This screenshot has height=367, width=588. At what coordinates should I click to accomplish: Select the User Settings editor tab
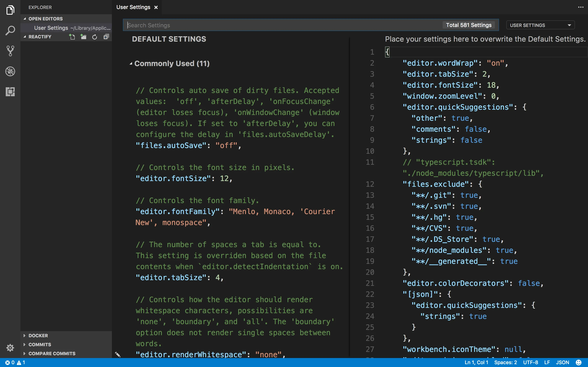coord(133,7)
